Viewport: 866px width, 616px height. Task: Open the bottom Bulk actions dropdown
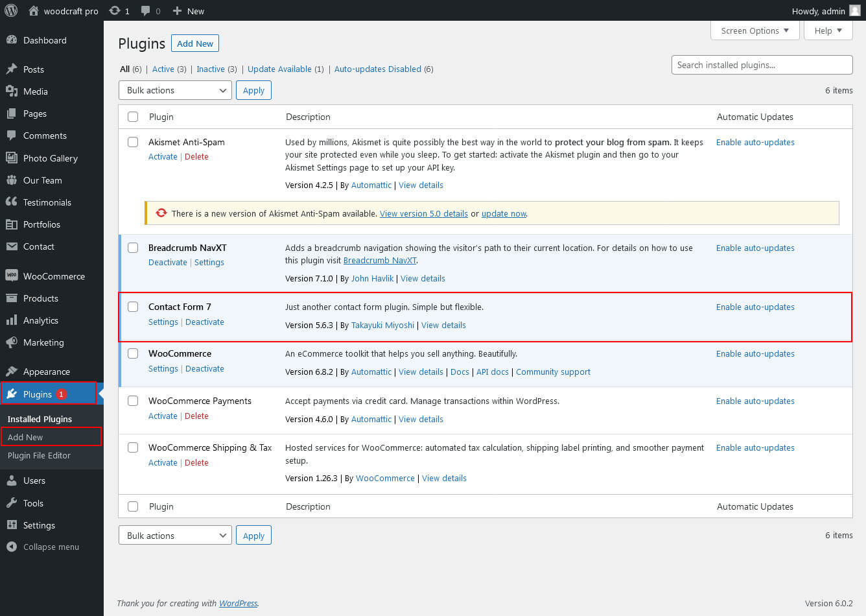click(x=175, y=536)
